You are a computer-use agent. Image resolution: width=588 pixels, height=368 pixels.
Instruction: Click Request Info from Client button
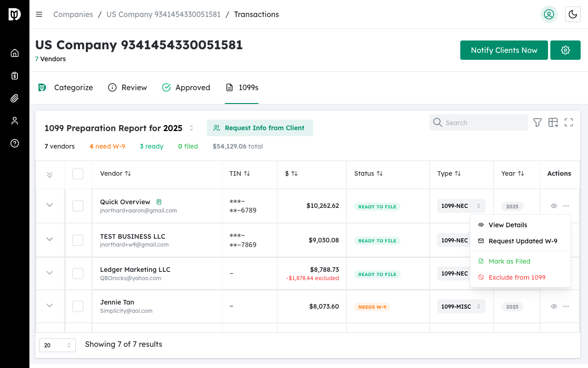tap(260, 128)
